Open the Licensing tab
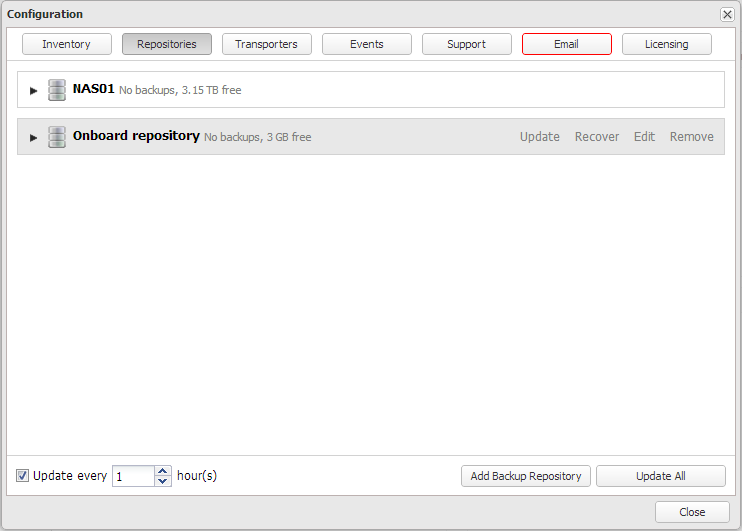742x531 pixels. point(667,44)
